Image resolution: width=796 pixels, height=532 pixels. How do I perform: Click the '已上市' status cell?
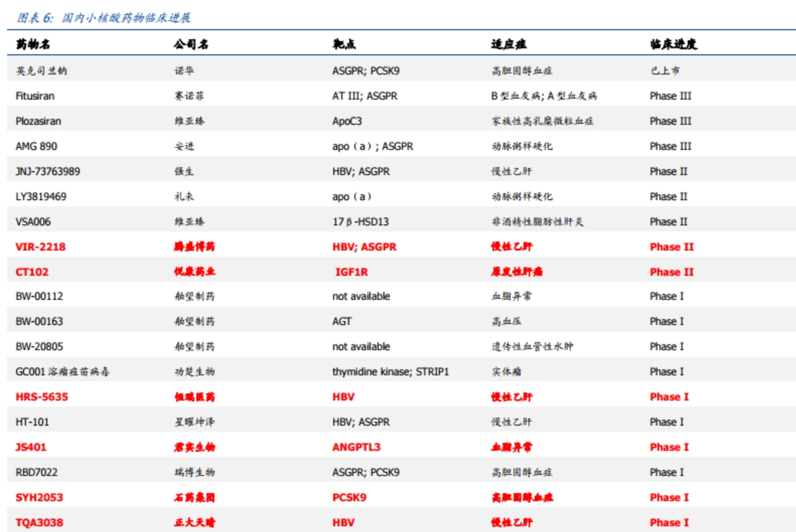[x=665, y=70]
